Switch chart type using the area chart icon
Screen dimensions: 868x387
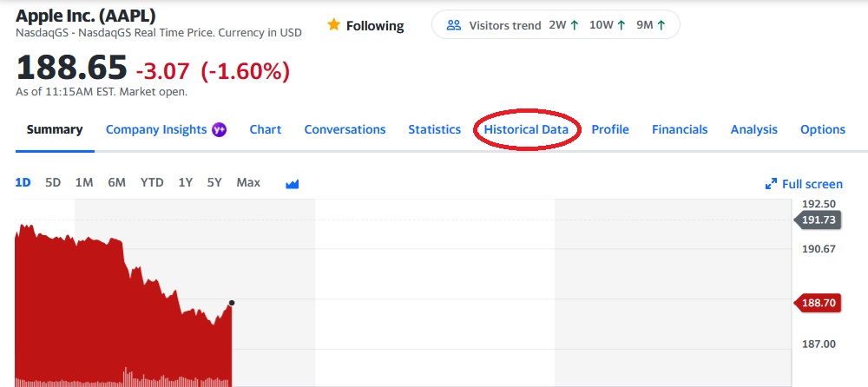[292, 183]
